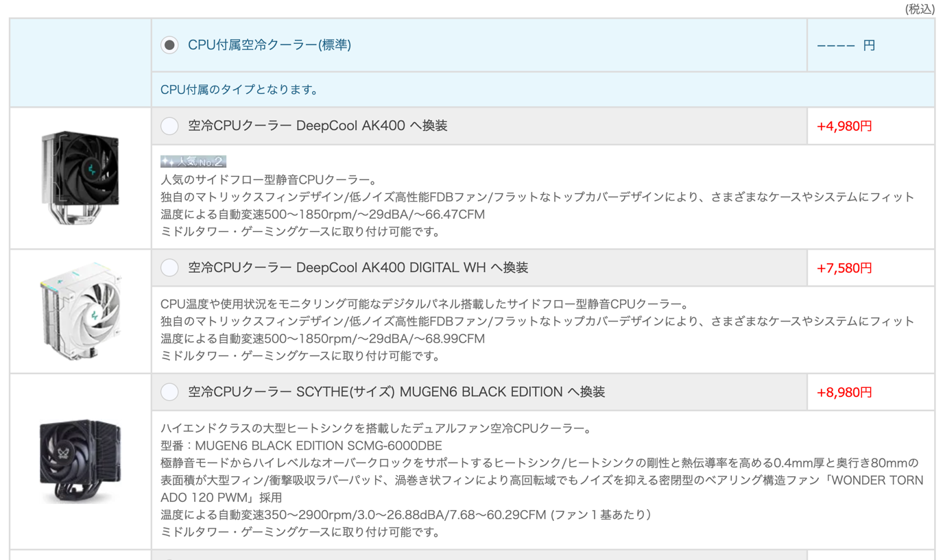
Task: Click the line starting "温度による自動変速350〜2900rpm"
Action: (x=406, y=515)
